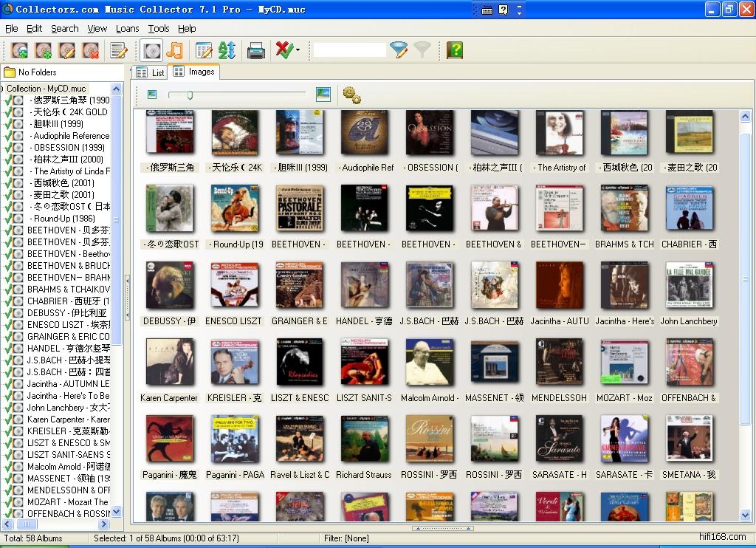Click the remove album icon with red X

point(91,50)
